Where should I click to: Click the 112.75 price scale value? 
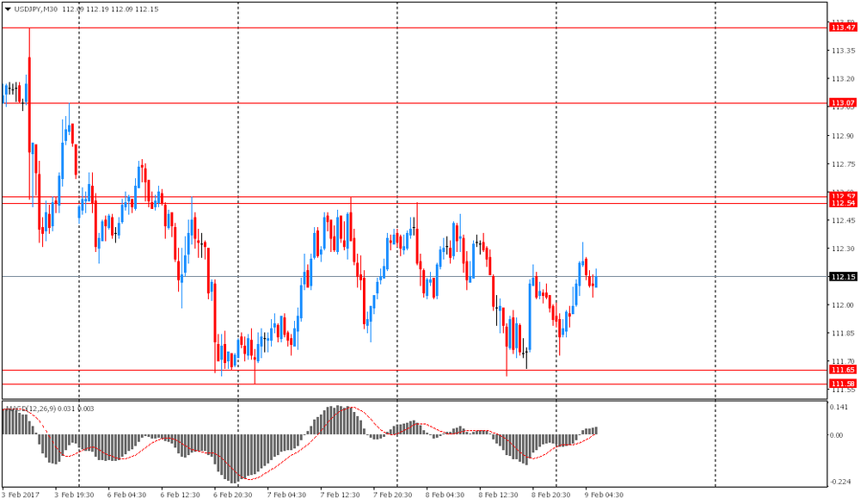coord(843,164)
